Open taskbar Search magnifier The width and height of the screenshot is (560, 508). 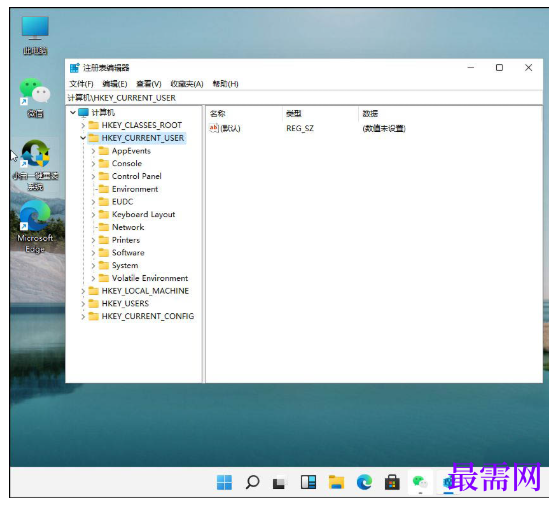252,482
